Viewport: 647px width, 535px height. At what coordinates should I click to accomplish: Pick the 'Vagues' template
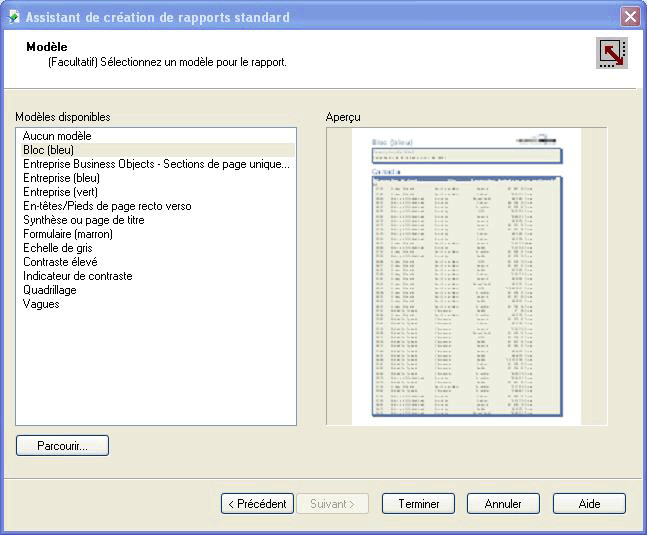tap(41, 304)
